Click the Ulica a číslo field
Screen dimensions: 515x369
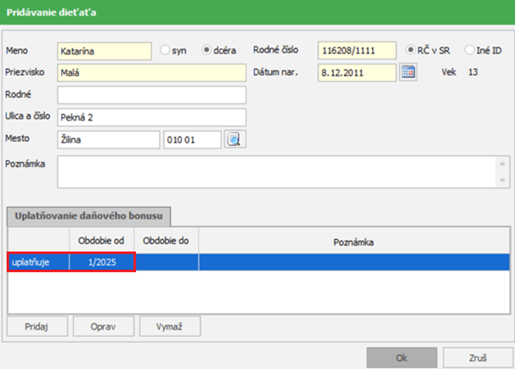point(152,117)
